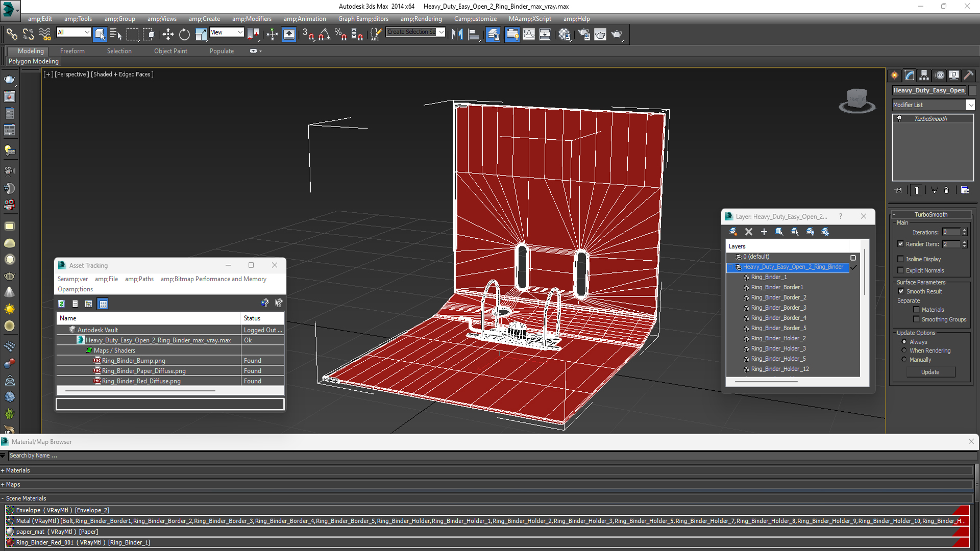Open the Utilities hammer panel tab

968,75
